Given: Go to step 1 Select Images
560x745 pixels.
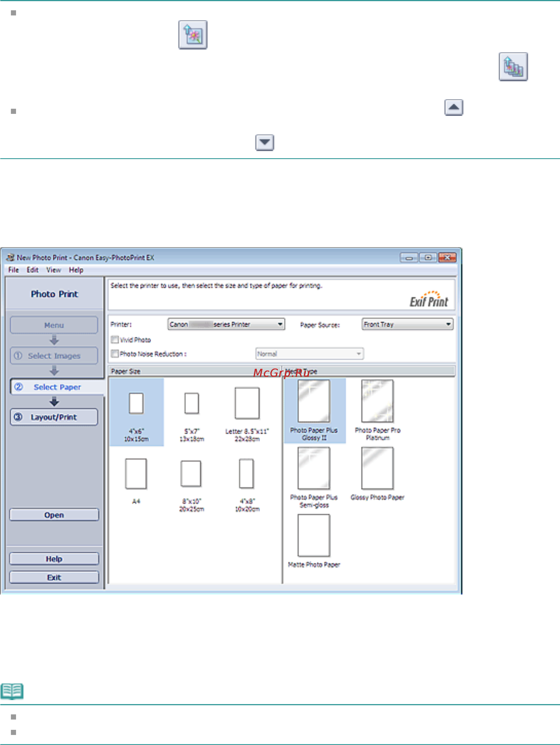Looking at the screenshot, I should pos(54,356).
